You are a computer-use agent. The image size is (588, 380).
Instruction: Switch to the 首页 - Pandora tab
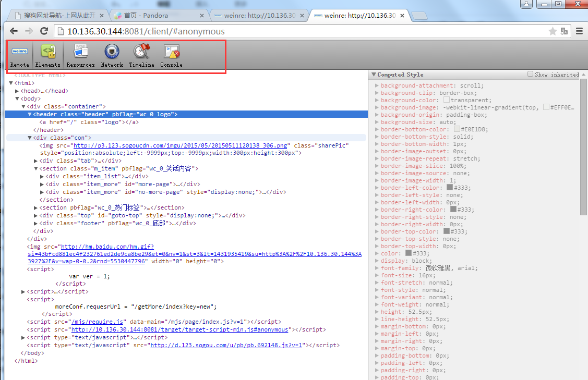click(x=159, y=16)
